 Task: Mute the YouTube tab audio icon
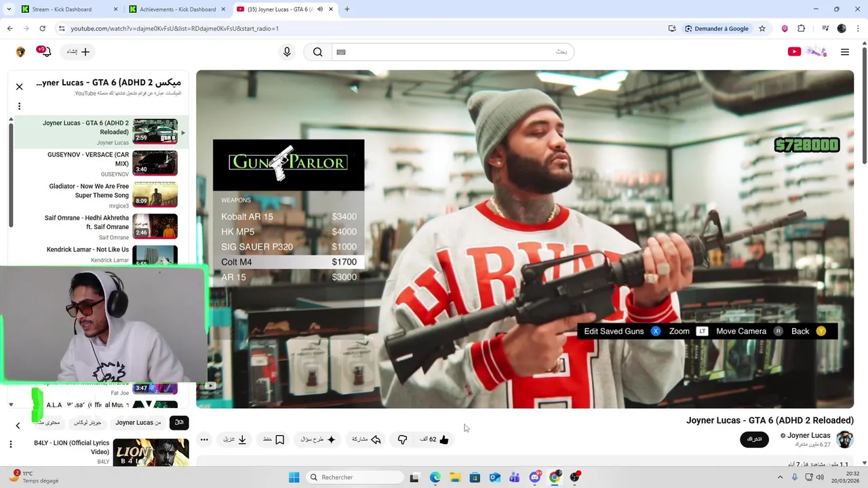tap(319, 9)
